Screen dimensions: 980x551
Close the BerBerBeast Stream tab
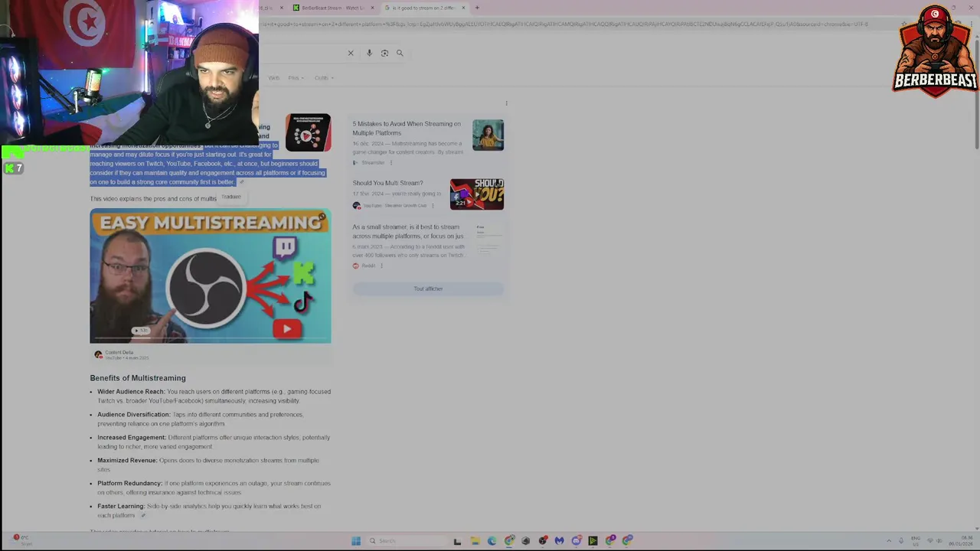click(373, 8)
